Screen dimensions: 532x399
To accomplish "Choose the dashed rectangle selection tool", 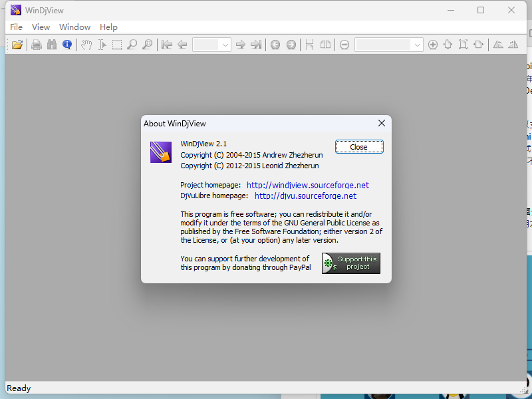I will [117, 45].
